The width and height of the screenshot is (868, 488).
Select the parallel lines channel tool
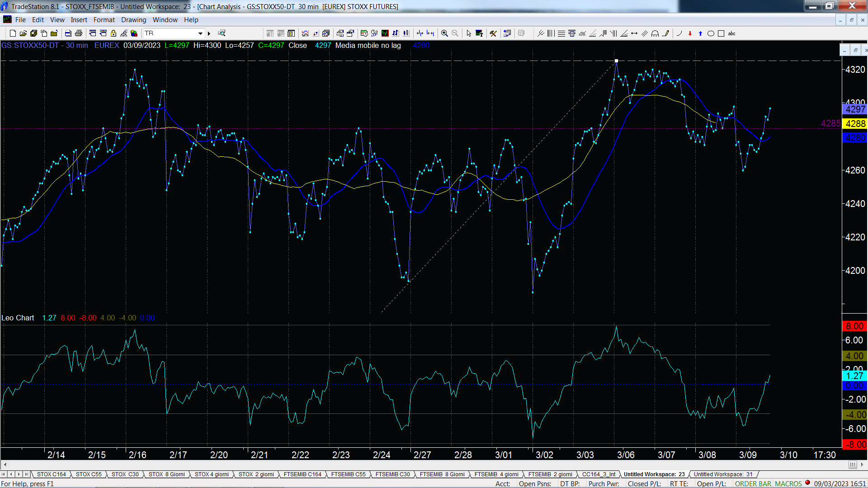click(645, 33)
